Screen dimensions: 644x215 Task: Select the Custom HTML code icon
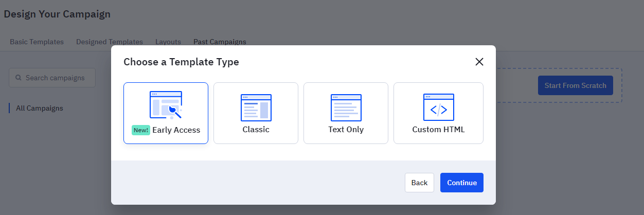coord(438,107)
